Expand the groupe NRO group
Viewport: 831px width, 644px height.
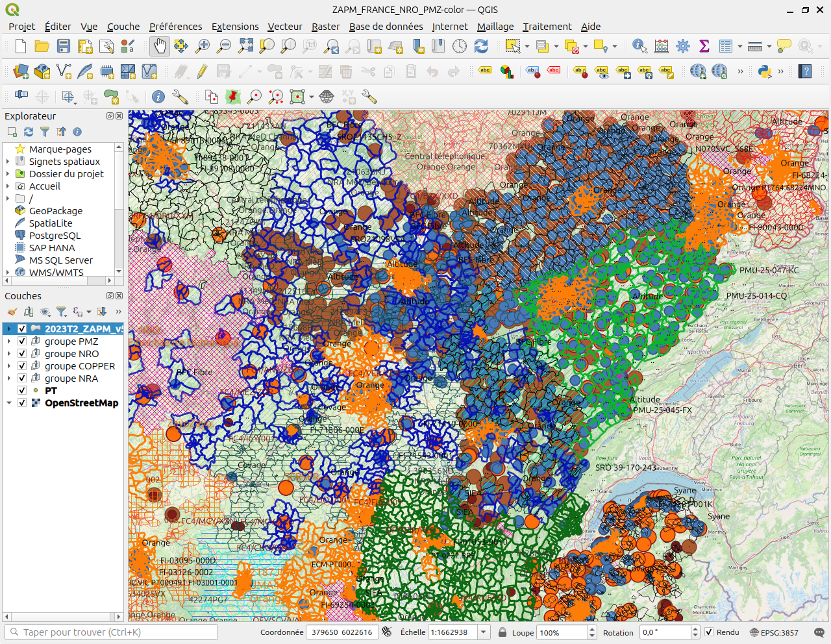click(x=9, y=354)
